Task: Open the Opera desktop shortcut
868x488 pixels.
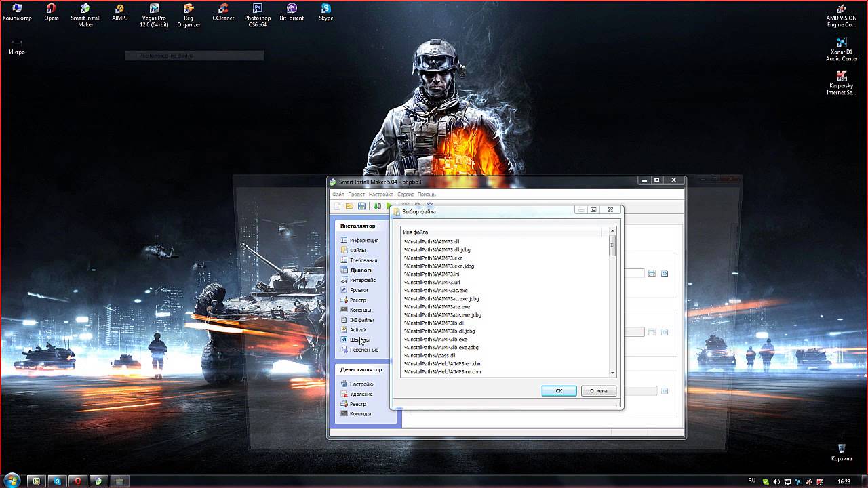Action: tap(52, 12)
